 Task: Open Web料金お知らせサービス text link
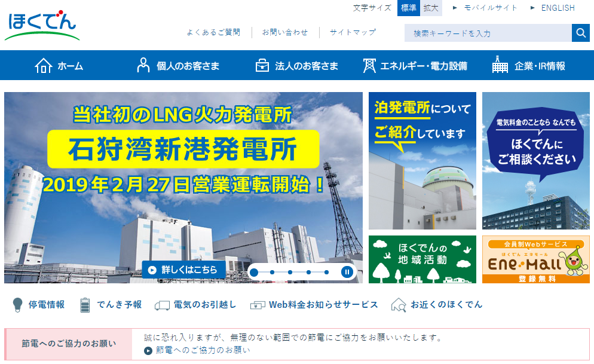point(323,305)
